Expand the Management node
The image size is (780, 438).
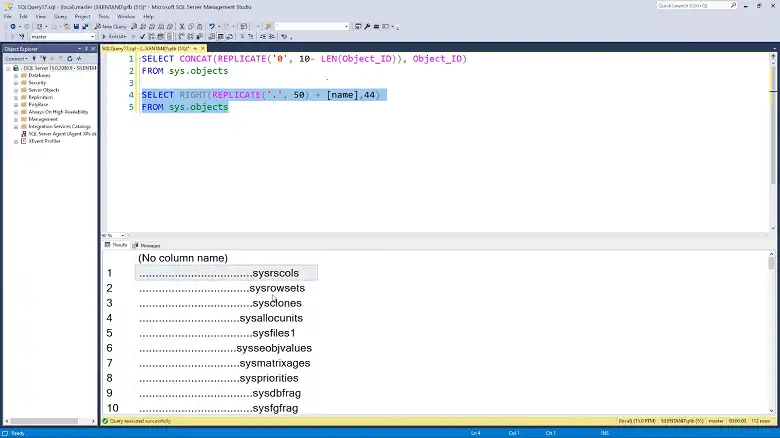click(x=16, y=119)
